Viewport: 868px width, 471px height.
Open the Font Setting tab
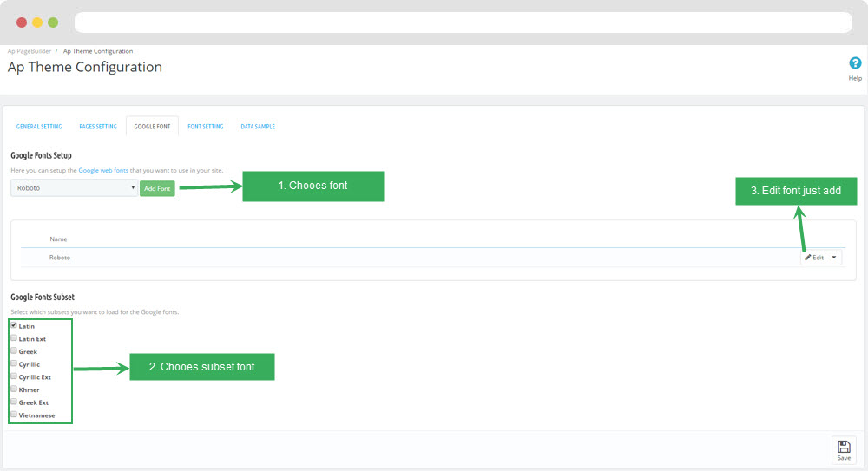206,127
